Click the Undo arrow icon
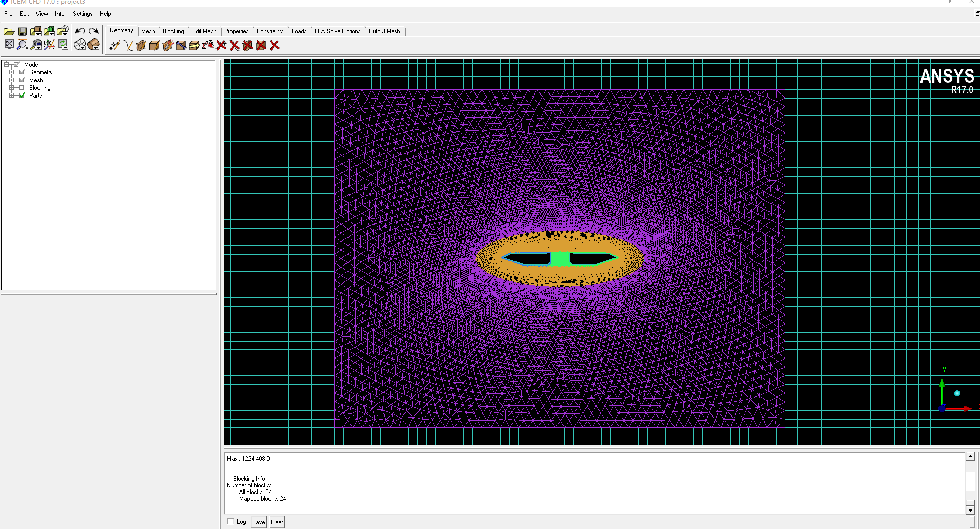 tap(80, 31)
